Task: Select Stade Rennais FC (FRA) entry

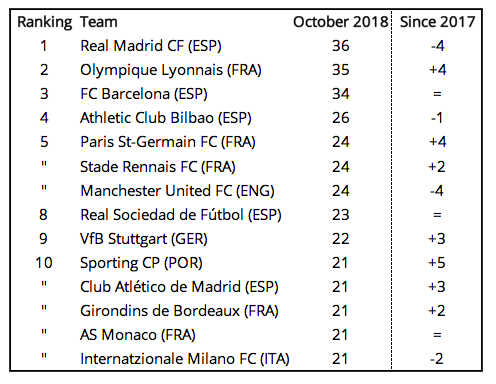Action: [158, 167]
